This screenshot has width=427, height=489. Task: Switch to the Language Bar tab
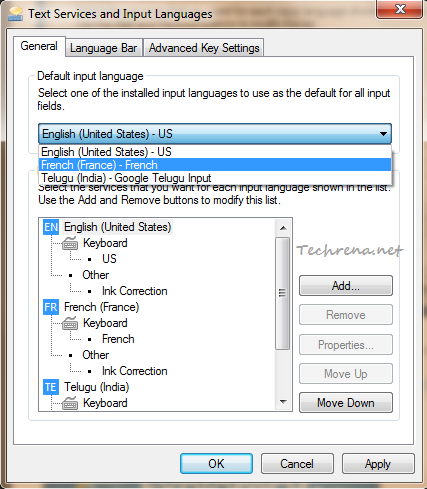pyautogui.click(x=104, y=48)
